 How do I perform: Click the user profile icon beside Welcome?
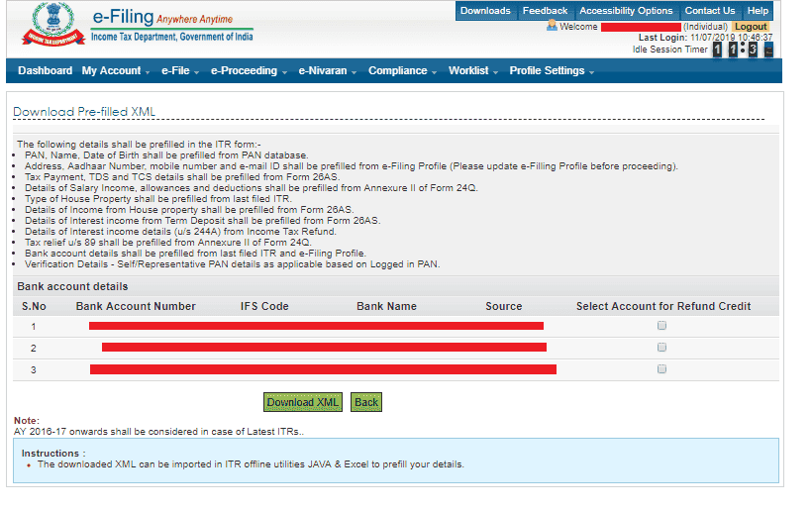(552, 27)
